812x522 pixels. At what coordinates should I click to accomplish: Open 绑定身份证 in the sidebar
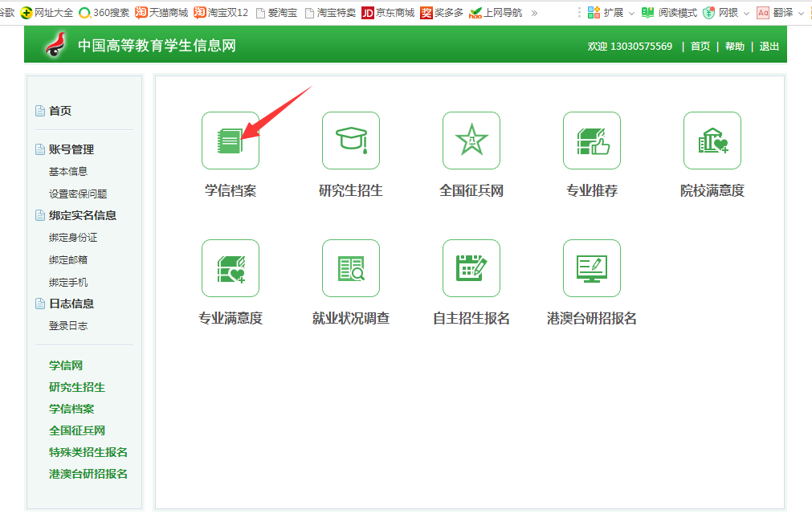pos(73,238)
